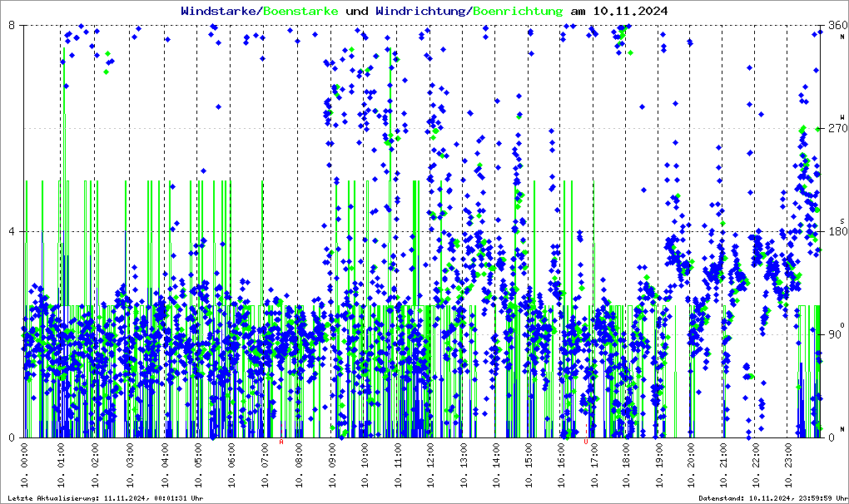The height and width of the screenshot is (504, 849).
Task: Click the green 'Boenstarke' title word
Action: 300,11
